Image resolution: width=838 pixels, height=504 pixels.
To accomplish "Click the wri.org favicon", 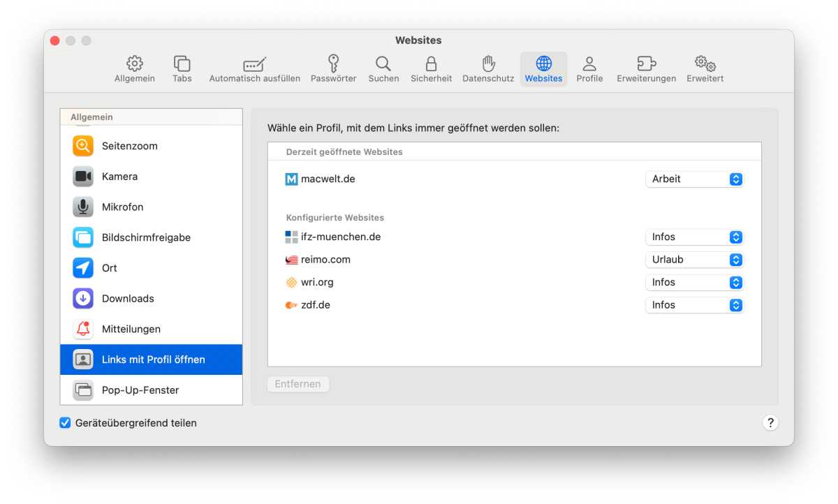I will [291, 283].
